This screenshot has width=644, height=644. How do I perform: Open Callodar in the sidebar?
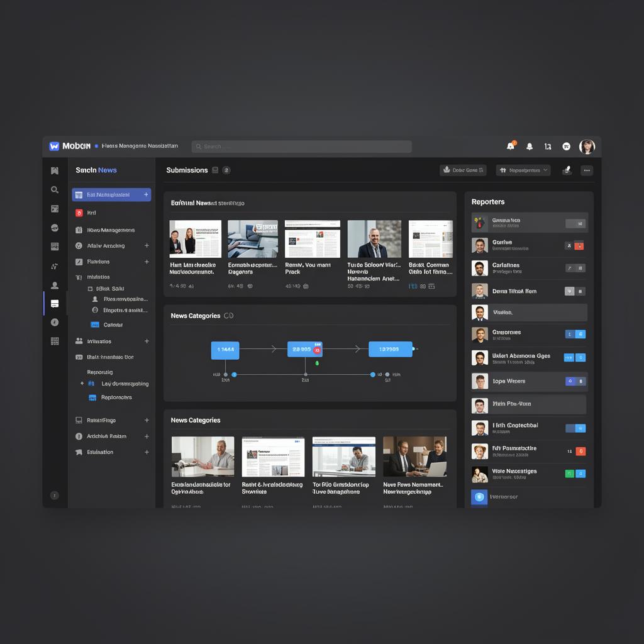point(113,325)
